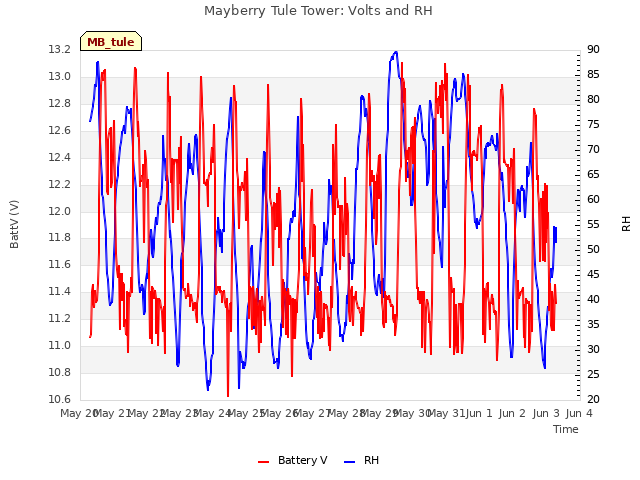Click the 10.6 value on left axis
This screenshot has height=480, width=640.
[59, 399]
